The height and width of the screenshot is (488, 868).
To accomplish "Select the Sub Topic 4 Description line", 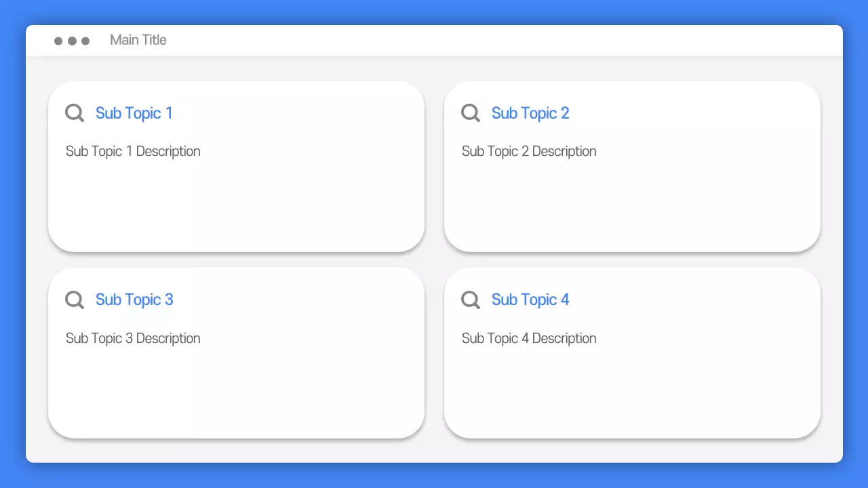I will click(529, 338).
